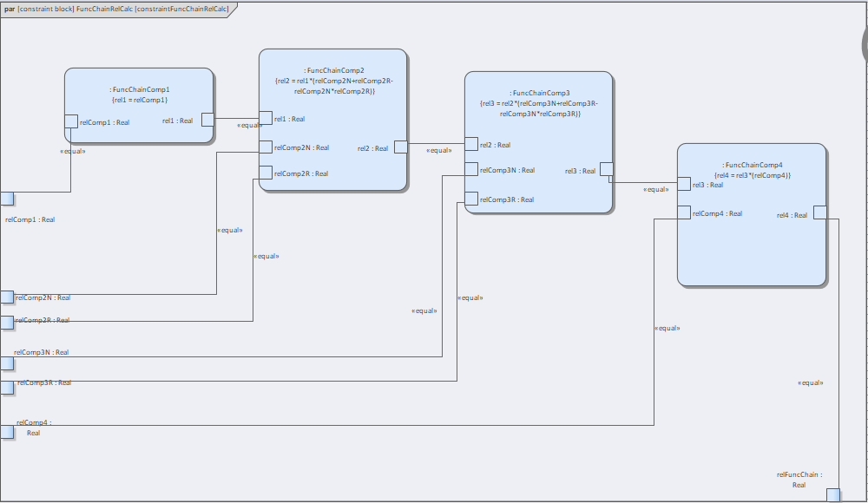This screenshot has height=503, width=868.
Task: Select the rel2 input port square on FuncChainComp3
Action: tap(471, 144)
